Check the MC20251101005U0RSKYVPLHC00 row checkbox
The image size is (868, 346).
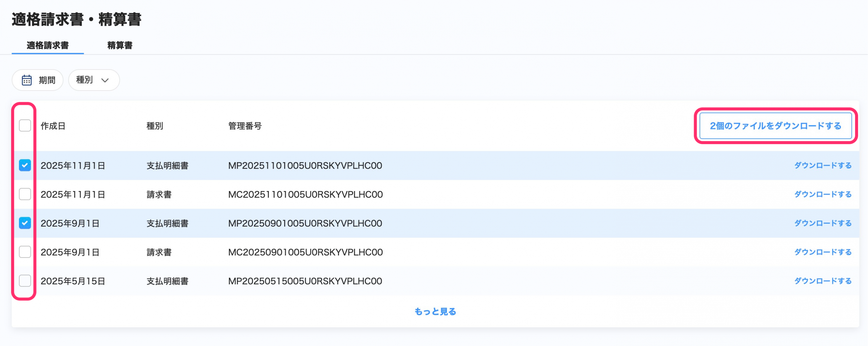click(25, 194)
